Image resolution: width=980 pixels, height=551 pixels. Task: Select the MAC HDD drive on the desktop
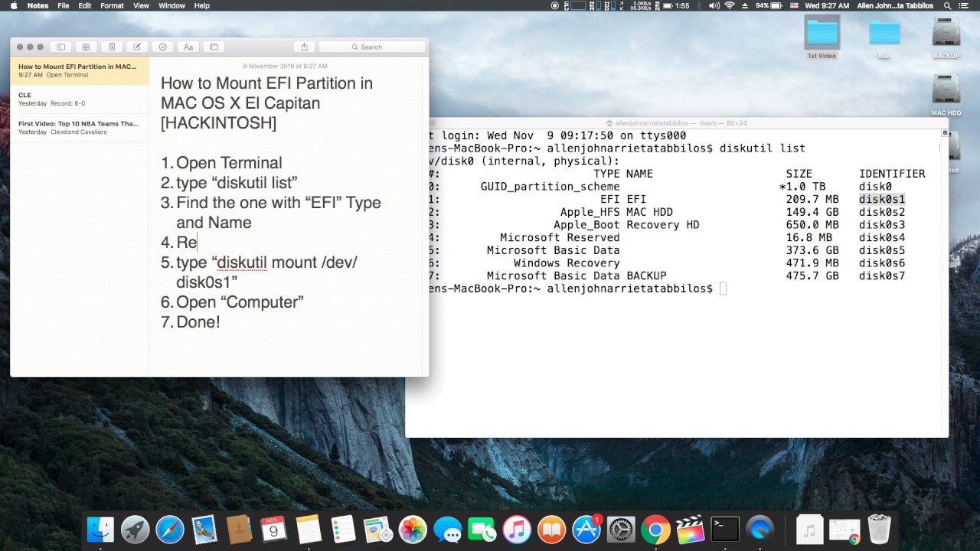(946, 95)
